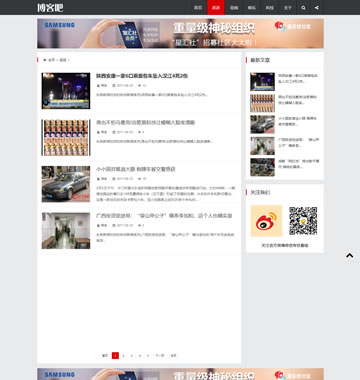The width and height of the screenshot is (360, 380).
Task: Click the 最新文章 sidebar heading
Action: (260, 60)
